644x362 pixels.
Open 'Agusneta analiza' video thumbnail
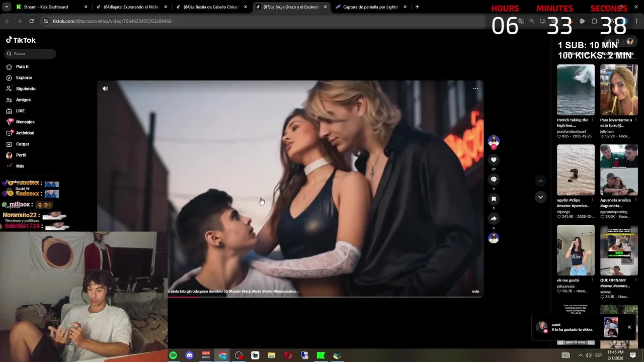point(619,170)
